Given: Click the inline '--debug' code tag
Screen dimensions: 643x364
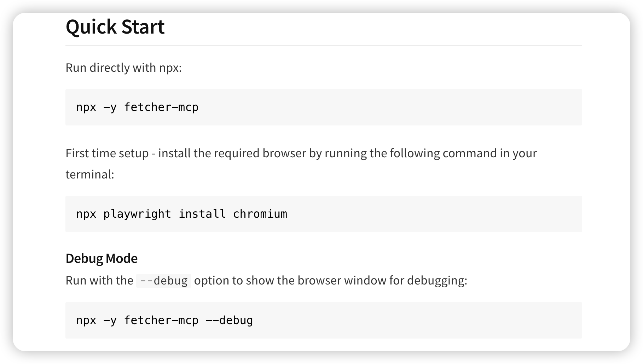Looking at the screenshot, I should tap(164, 281).
